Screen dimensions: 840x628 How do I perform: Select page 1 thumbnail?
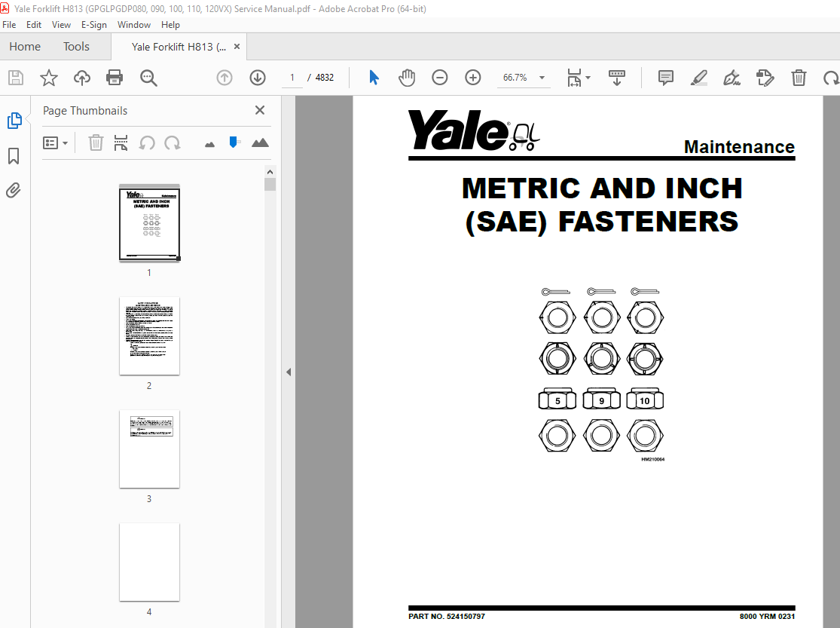[x=149, y=223]
